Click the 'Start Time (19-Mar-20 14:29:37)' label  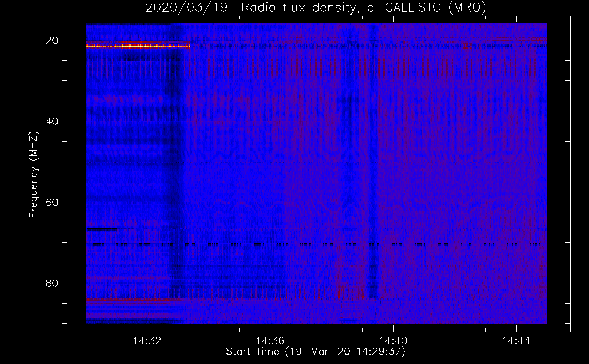point(316,352)
